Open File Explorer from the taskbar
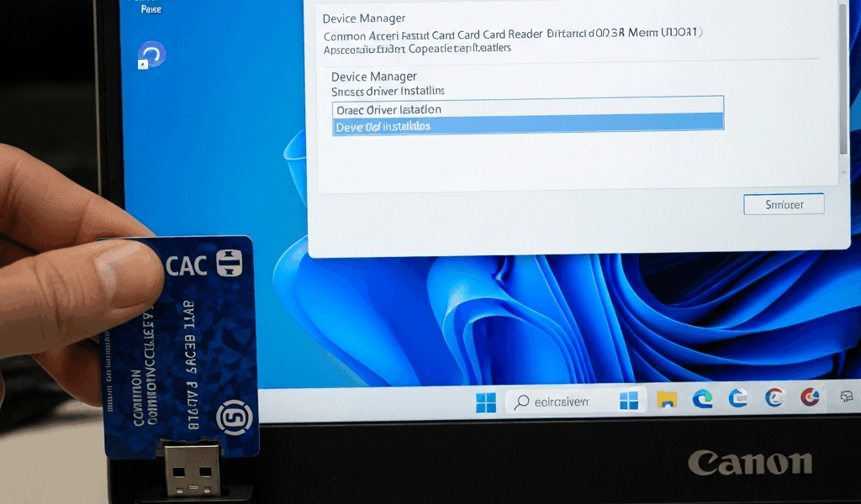The height and width of the screenshot is (504, 861). pyautogui.click(x=667, y=400)
